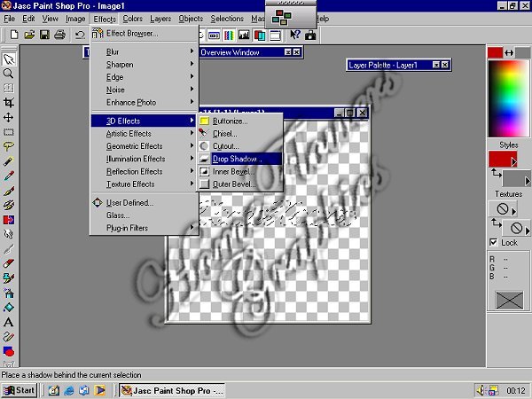Expand the Geometric Effects submenu
This screenshot has height=399, width=532.
(x=145, y=146)
